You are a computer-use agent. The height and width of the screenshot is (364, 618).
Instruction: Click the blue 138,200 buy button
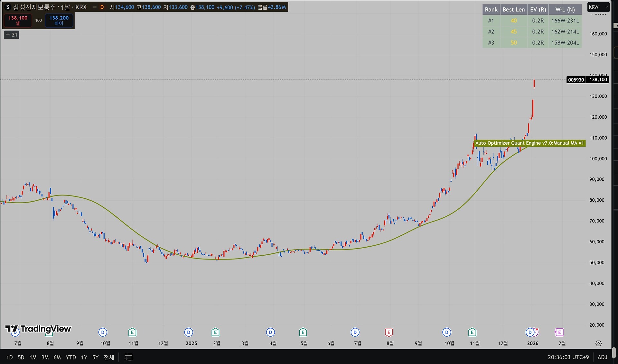click(x=59, y=20)
